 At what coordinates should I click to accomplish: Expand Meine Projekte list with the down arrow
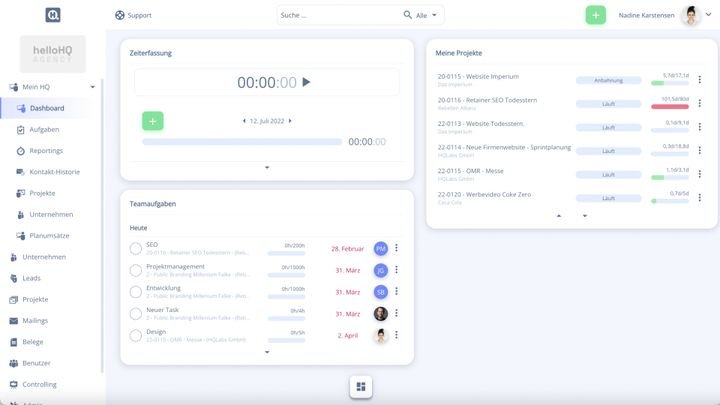click(585, 216)
